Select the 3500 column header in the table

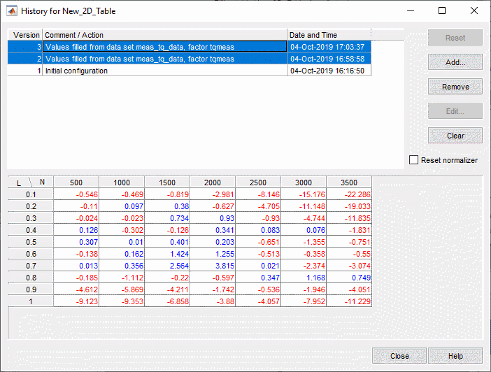(349, 182)
